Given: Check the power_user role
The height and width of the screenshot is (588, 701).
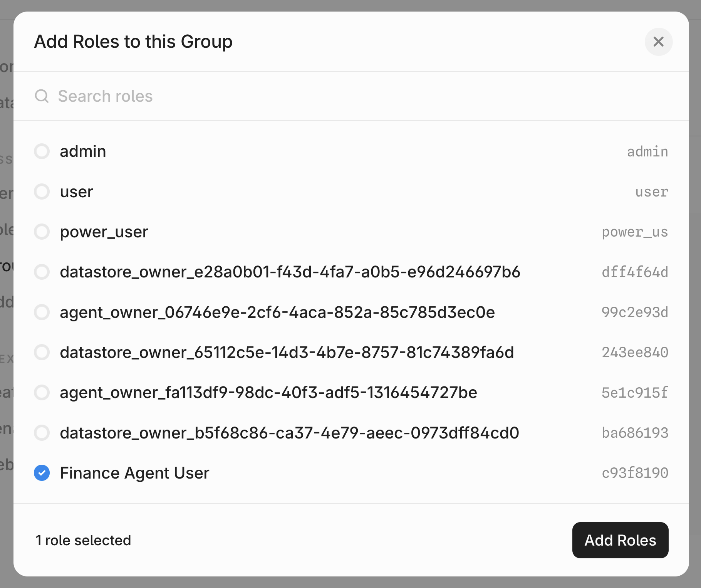Looking at the screenshot, I should coord(42,232).
